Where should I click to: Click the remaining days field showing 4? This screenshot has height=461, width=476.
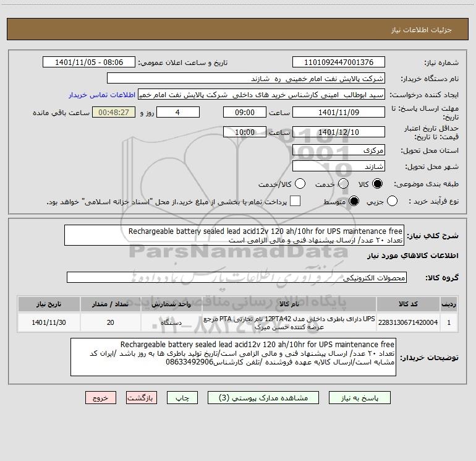click(178, 112)
